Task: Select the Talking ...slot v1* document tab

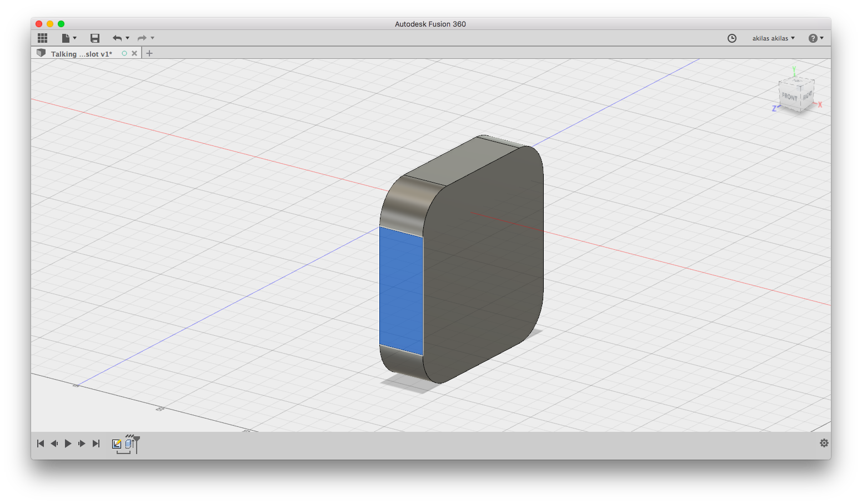Action: pos(81,54)
